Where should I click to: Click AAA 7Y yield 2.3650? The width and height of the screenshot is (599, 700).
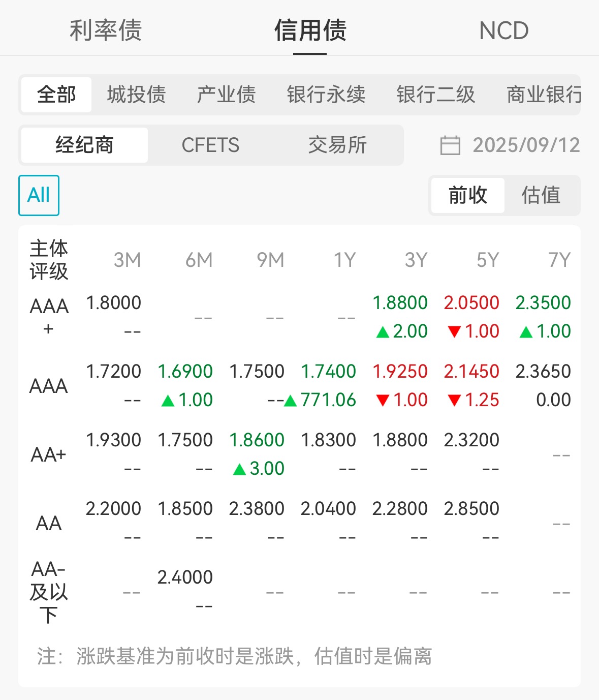(544, 371)
